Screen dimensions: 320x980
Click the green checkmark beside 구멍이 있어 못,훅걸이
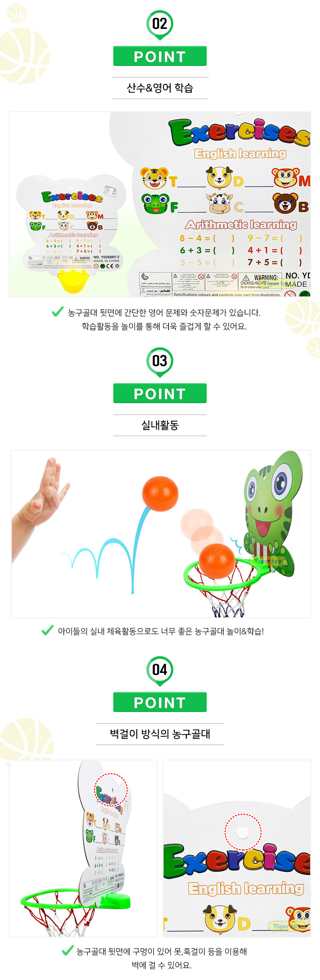(x=67, y=950)
